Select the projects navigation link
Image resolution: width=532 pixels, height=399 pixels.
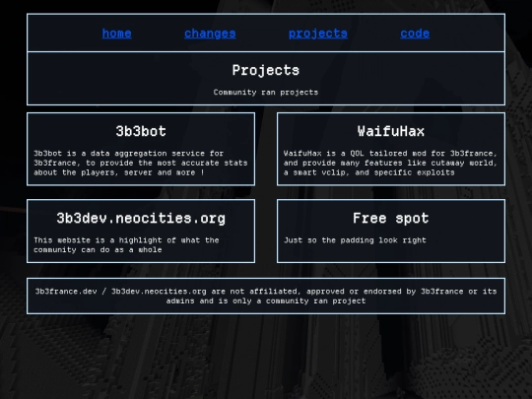pyautogui.click(x=318, y=33)
